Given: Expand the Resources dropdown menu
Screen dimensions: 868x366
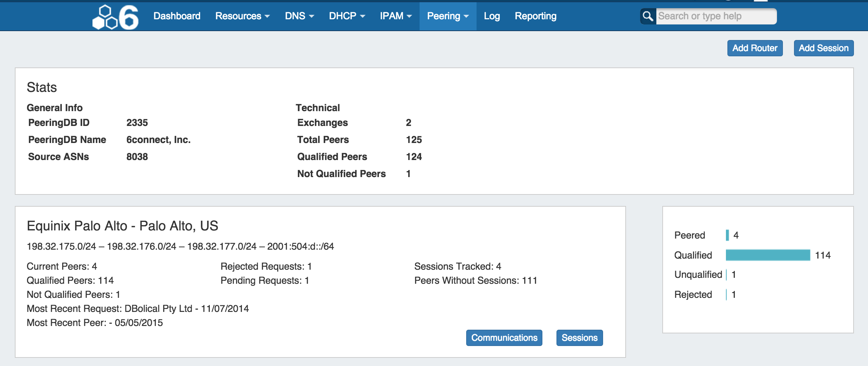Looking at the screenshot, I should click(242, 16).
